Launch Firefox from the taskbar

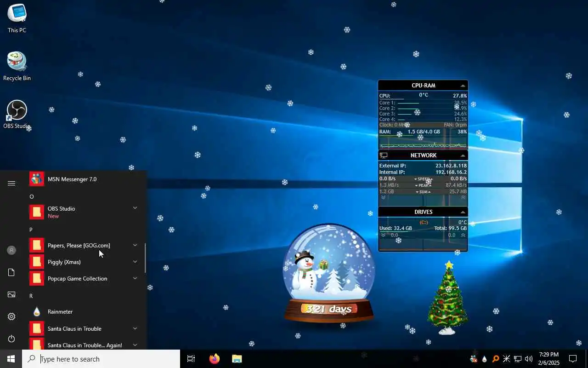214,359
